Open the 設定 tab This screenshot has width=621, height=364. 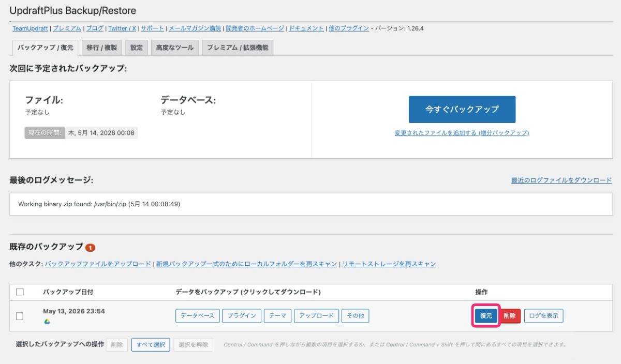point(137,48)
